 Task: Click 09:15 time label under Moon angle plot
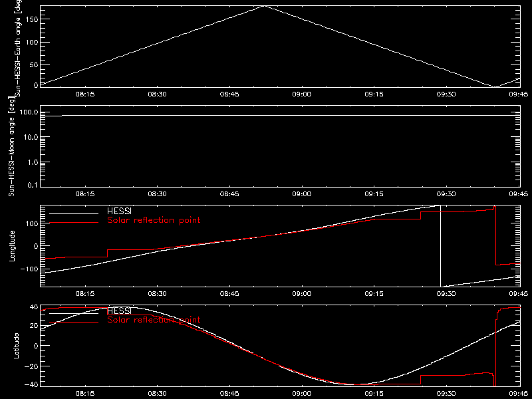coord(374,194)
